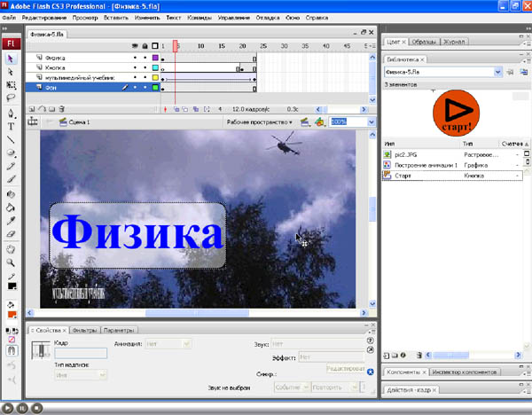Choose the Eraser tool
The height and width of the screenshot is (415, 532).
click(11, 232)
